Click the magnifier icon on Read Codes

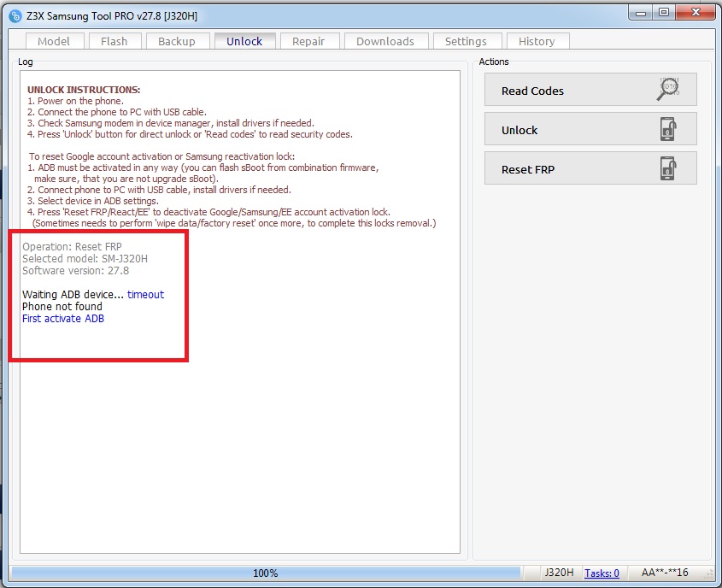click(668, 89)
